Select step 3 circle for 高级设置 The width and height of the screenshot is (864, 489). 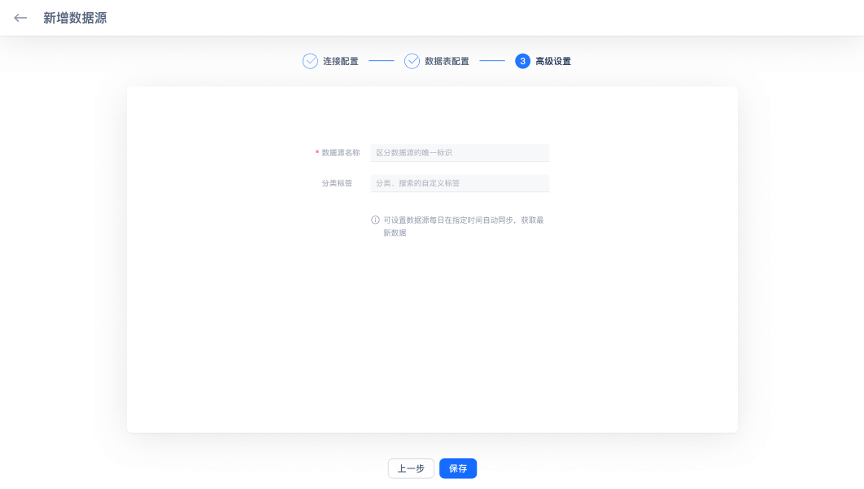pos(522,61)
